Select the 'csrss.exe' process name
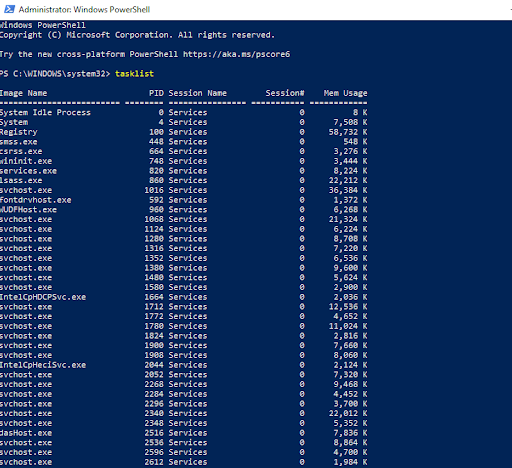This screenshot has height=468, width=512. click(21, 151)
